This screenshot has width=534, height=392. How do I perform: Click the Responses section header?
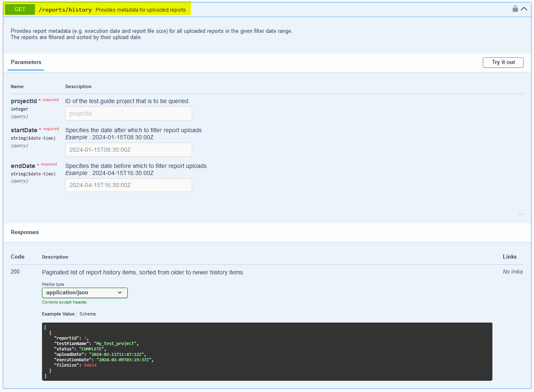click(25, 232)
